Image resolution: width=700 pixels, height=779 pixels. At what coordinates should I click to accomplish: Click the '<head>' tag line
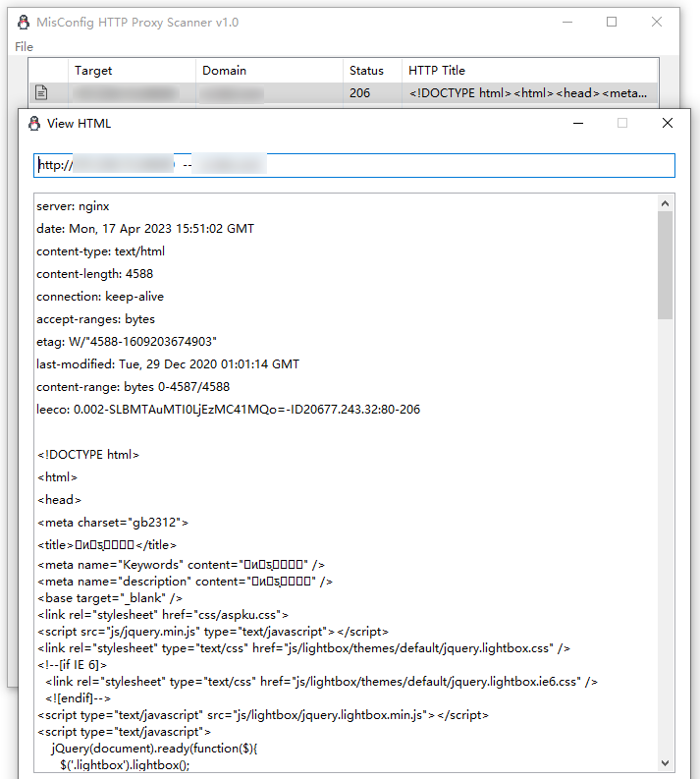60,500
